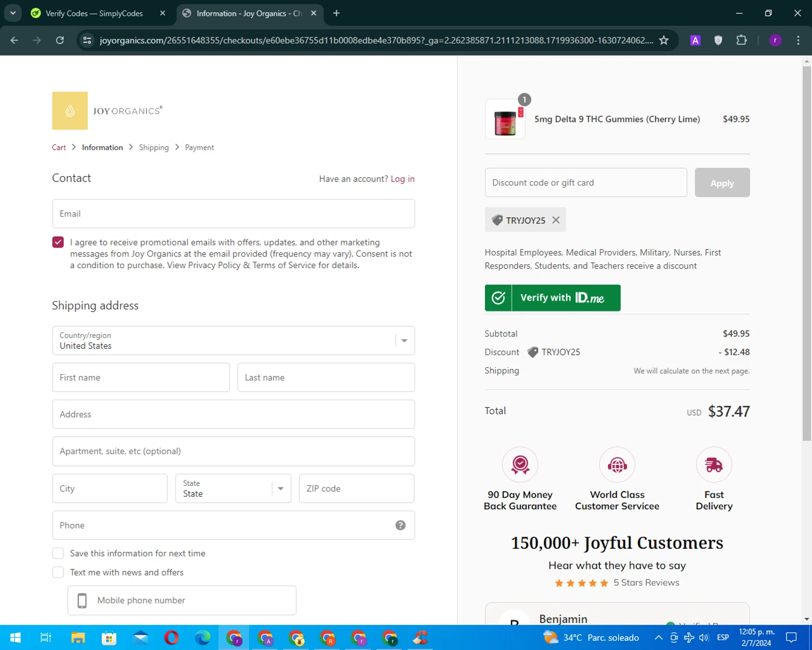Click the Mobile phone number field
This screenshot has width=812, height=650.
[182, 600]
